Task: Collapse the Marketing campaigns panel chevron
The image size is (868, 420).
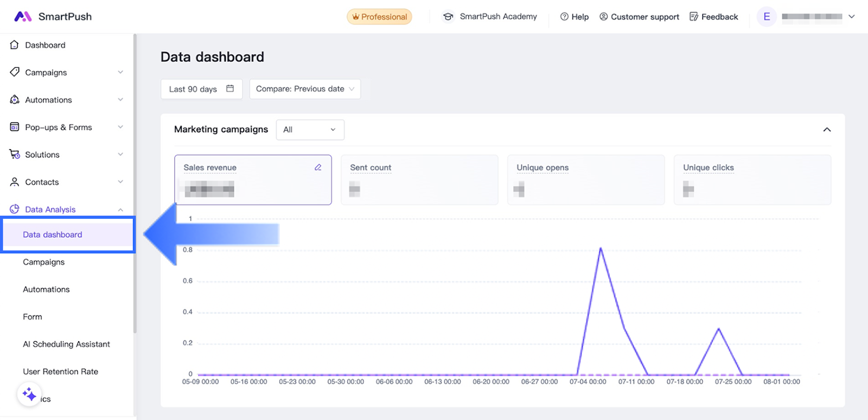Action: pyautogui.click(x=827, y=130)
